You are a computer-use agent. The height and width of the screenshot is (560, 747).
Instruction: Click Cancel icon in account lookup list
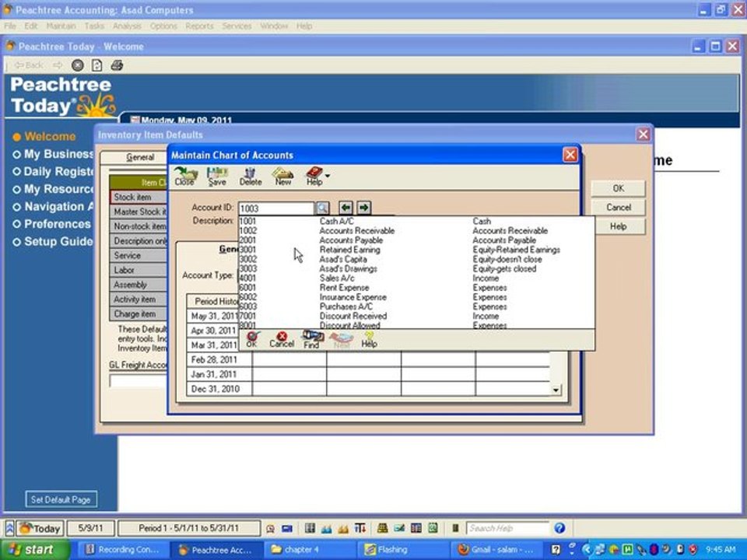tap(282, 340)
